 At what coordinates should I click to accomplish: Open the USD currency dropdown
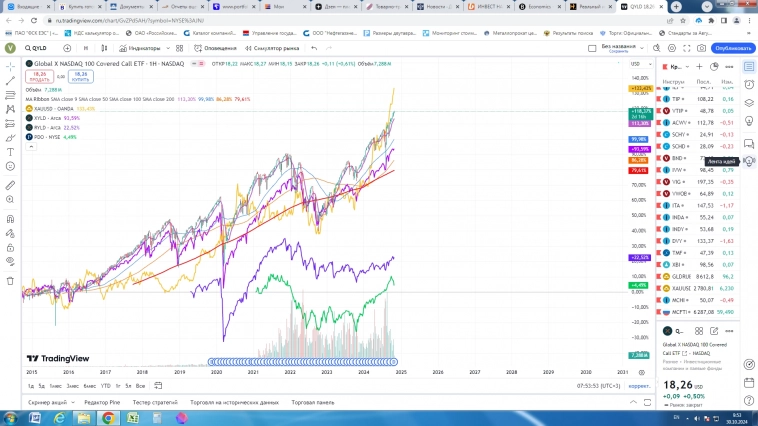click(x=641, y=64)
